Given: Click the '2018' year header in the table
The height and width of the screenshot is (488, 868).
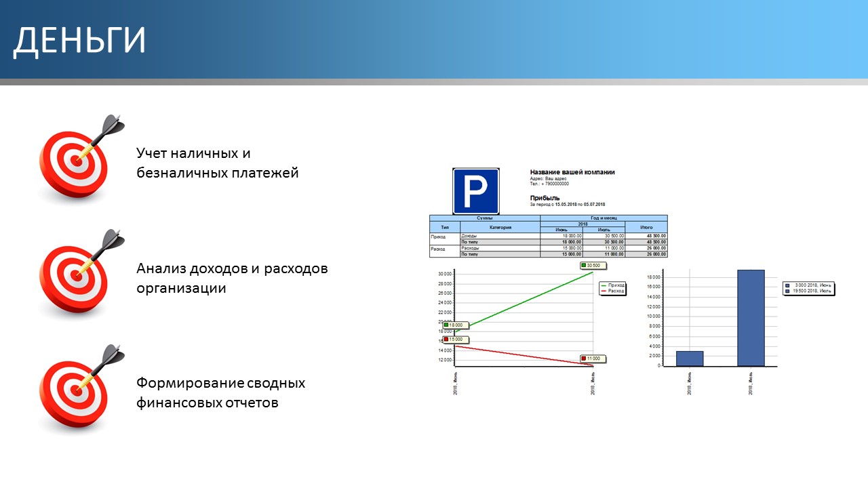Looking at the screenshot, I should [583, 224].
